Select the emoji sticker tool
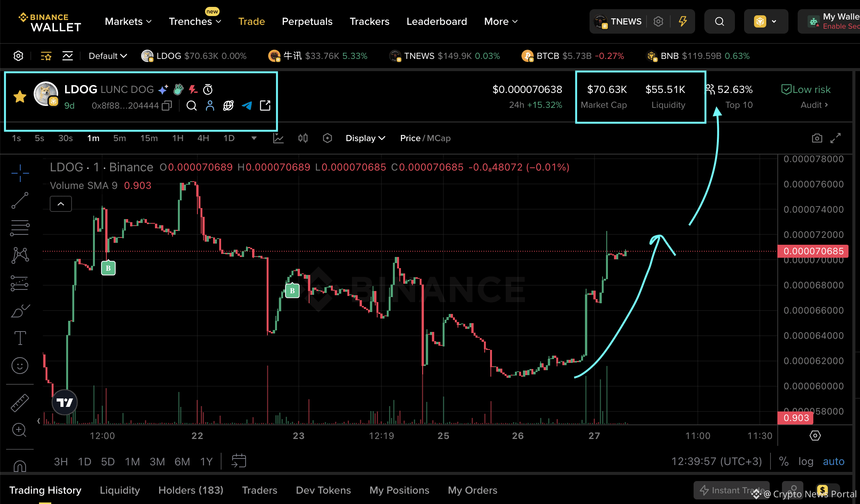Viewport: 860px width, 504px height. click(x=20, y=366)
